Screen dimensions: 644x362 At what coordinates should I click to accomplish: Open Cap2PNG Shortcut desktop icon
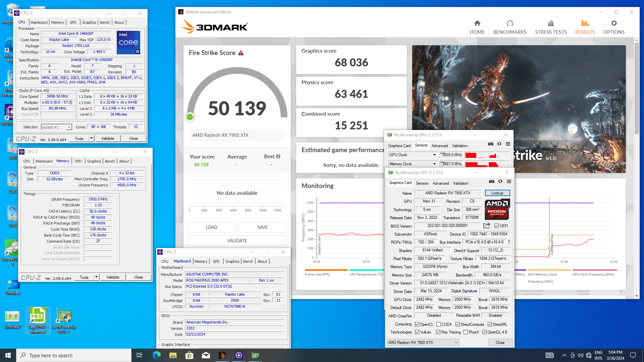click(38, 320)
